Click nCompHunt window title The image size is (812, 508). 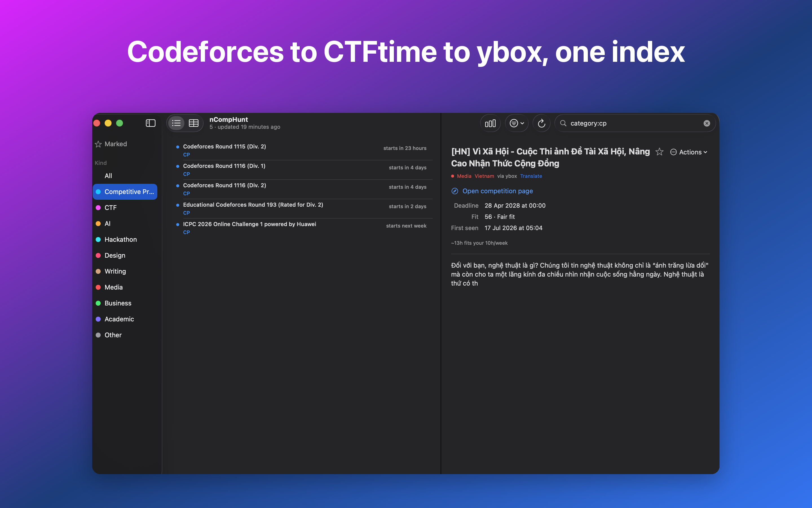click(228, 119)
